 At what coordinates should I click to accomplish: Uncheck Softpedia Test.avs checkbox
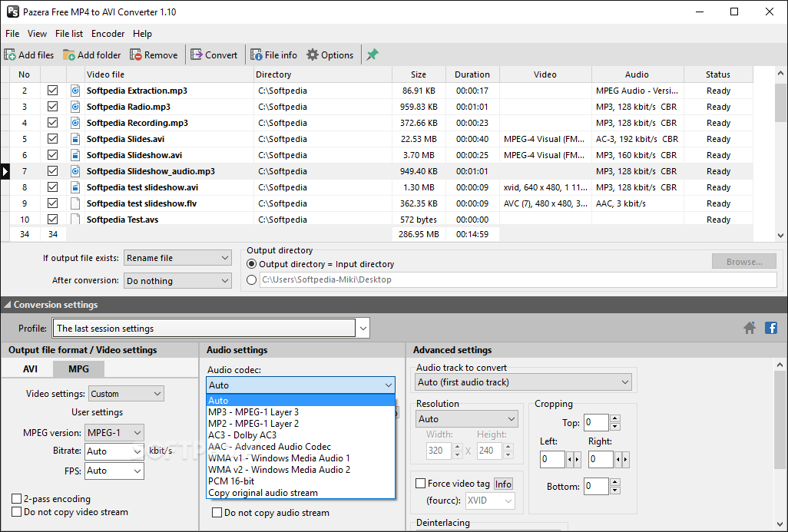[52, 219]
